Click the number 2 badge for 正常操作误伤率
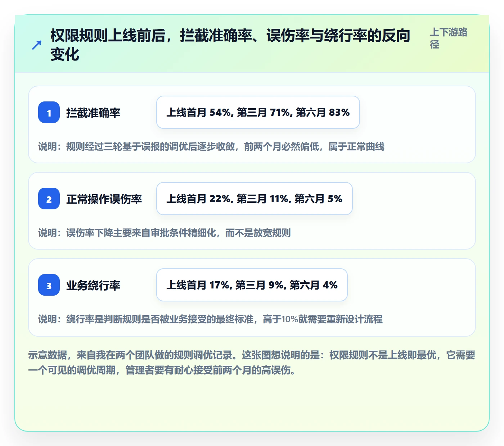504x446 pixels. click(49, 199)
